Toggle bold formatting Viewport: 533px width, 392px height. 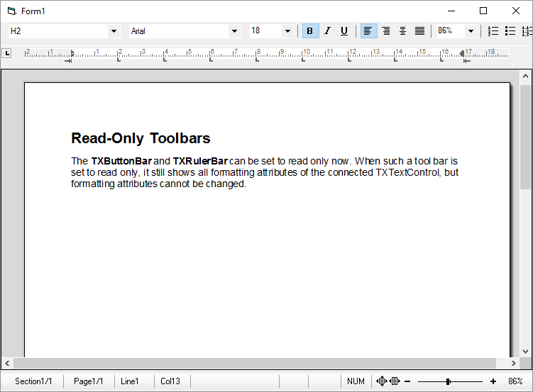click(310, 31)
